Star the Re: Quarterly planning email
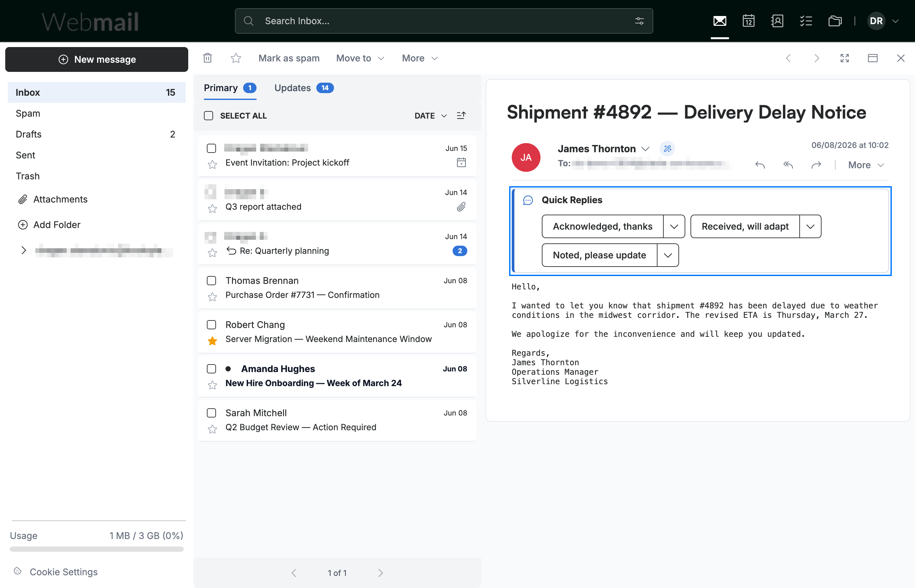The image size is (915, 588). (212, 253)
